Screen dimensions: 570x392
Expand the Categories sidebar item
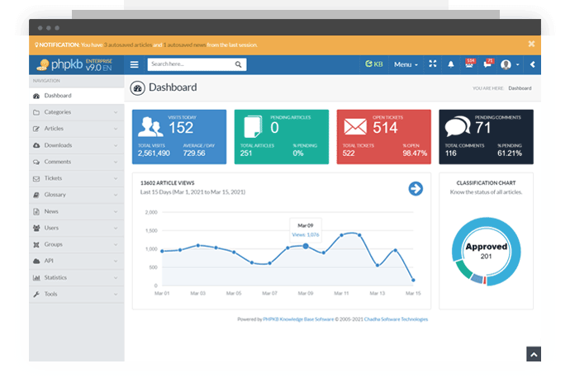point(76,112)
